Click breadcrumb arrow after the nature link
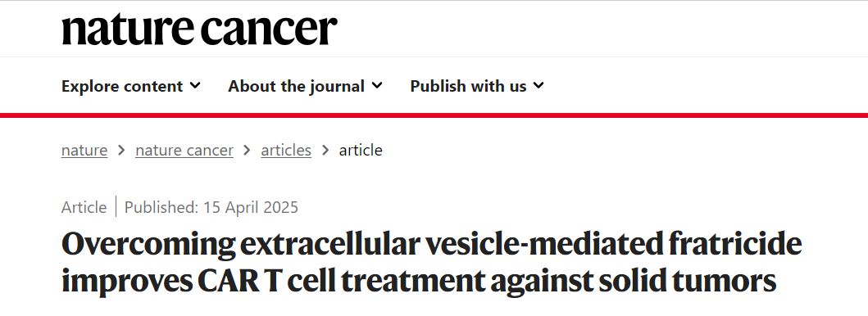Image resolution: width=868 pixels, height=316 pixels. pos(121,151)
